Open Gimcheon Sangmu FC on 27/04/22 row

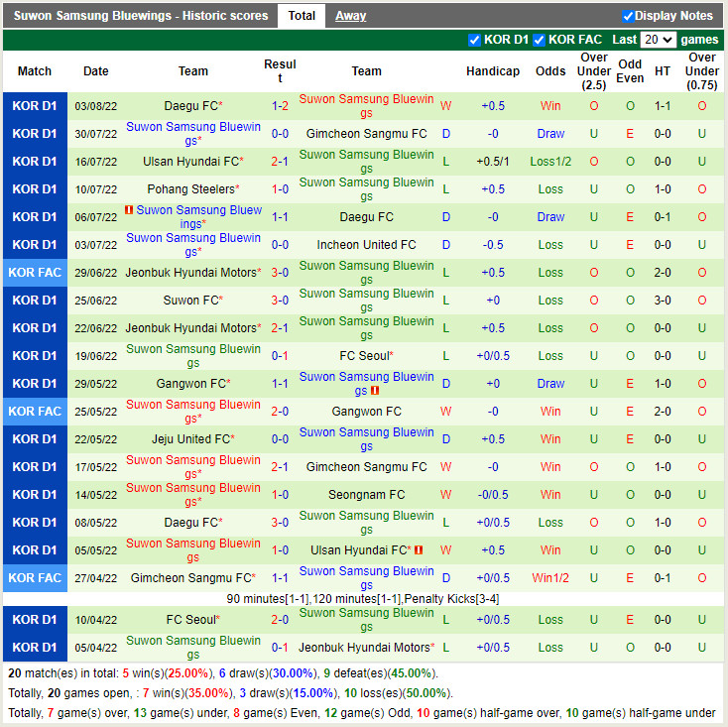tap(190, 578)
